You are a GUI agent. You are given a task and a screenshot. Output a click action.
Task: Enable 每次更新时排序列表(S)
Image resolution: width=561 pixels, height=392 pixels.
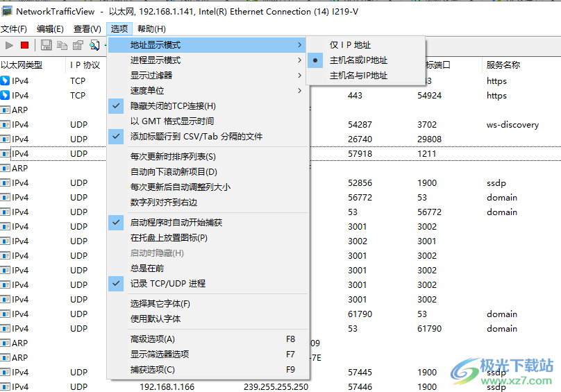click(x=208, y=156)
